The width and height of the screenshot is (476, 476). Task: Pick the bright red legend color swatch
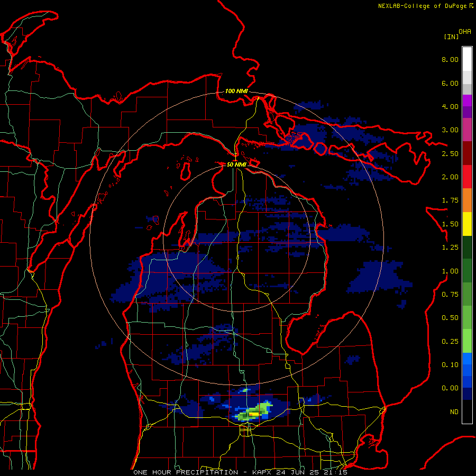pos(467,177)
